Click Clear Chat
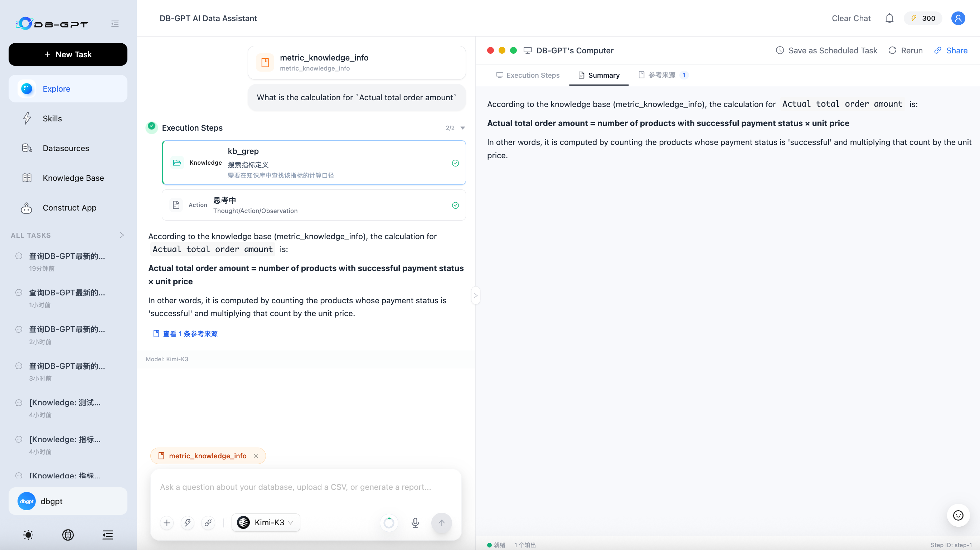The image size is (980, 550). click(851, 18)
